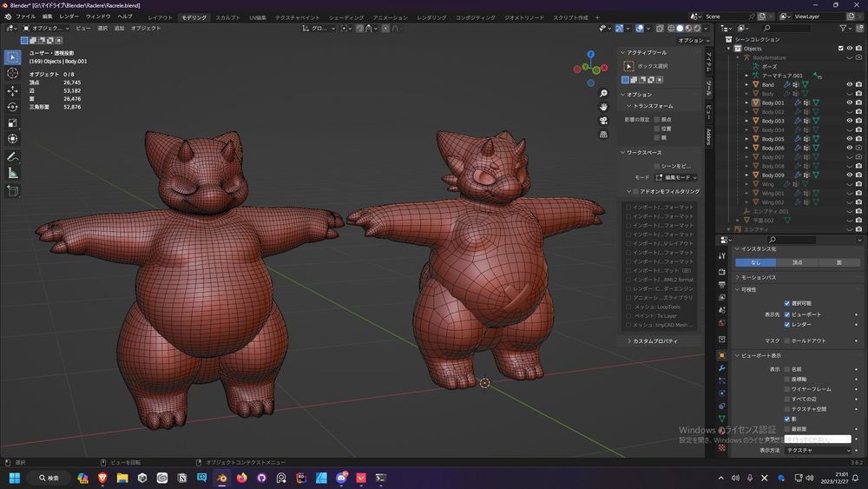Open the ファイル menu
Screen dimensions: 868x489
pyautogui.click(x=25, y=17)
